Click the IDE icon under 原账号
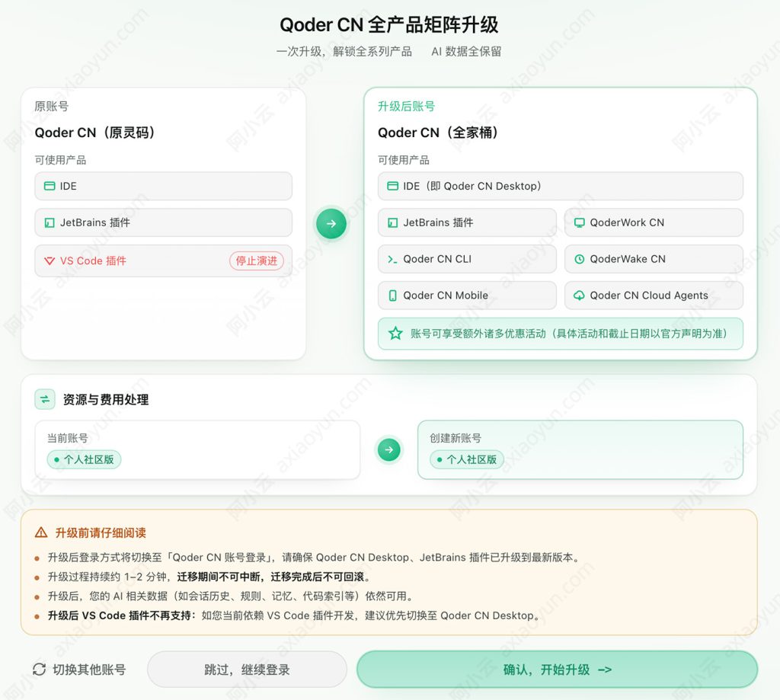Image resolution: width=780 pixels, height=700 pixels. tap(50, 186)
